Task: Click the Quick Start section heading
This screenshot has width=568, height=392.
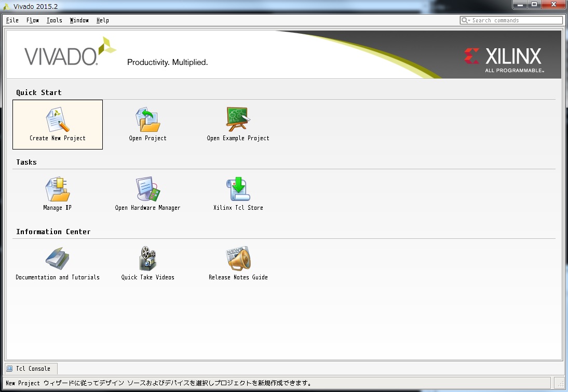Action: 39,92
